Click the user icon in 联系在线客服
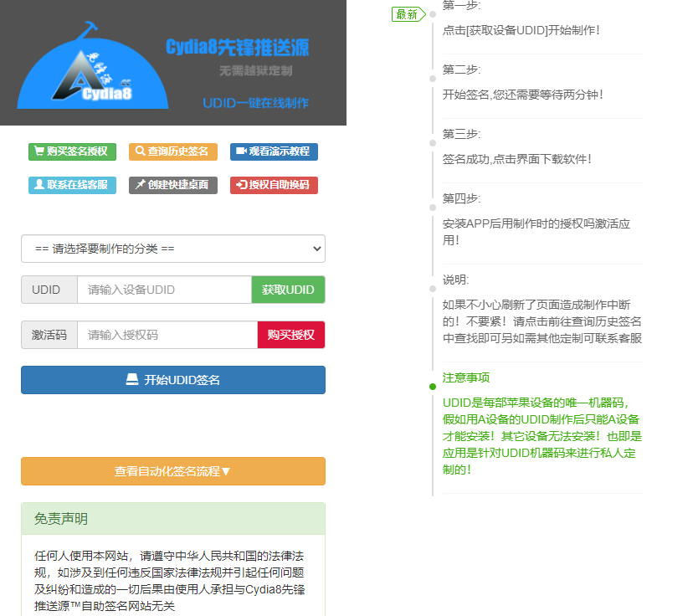Screen dimensions: 693x616 point(39,184)
